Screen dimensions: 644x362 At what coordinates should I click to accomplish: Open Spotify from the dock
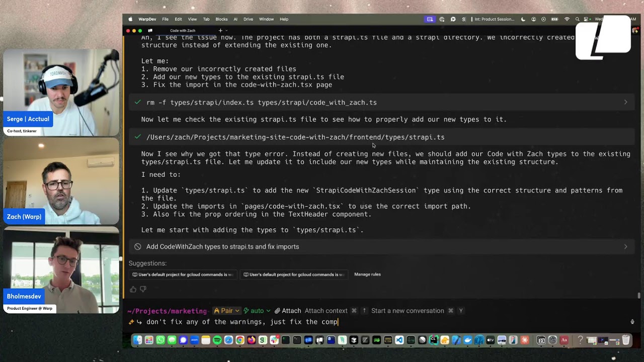click(217, 340)
